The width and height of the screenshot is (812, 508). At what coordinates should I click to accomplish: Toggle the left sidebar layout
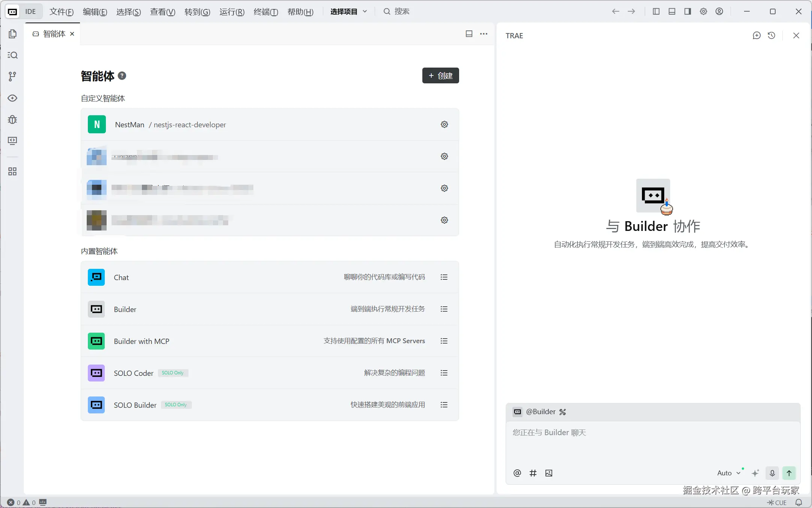point(656,11)
